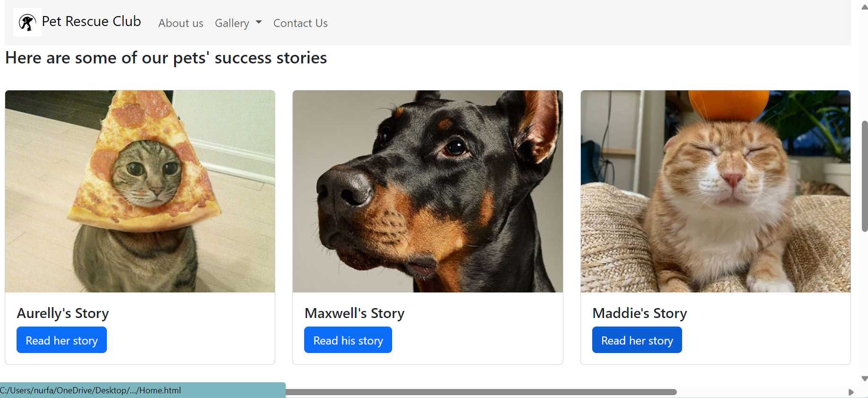The image size is (868, 398).
Task: Click the Pet Rescue Club logo icon
Action: click(27, 22)
